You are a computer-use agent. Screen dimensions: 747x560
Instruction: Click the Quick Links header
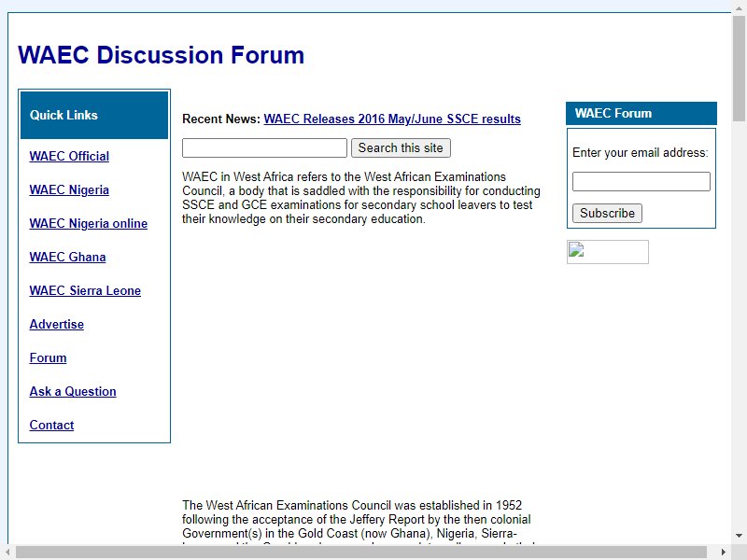(x=94, y=115)
